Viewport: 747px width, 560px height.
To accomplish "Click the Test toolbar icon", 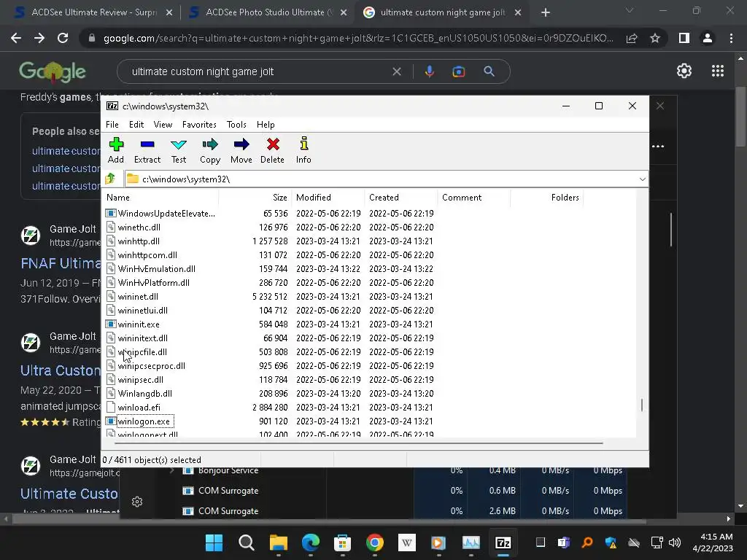I will [x=179, y=150].
